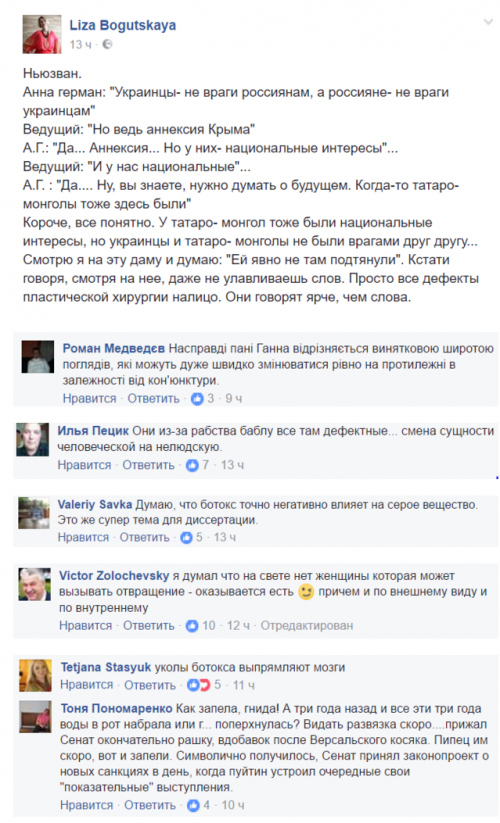Reply to Victor Zolochevsky via Ответить
Viewport: 500px width, 823px height.
[149, 626]
